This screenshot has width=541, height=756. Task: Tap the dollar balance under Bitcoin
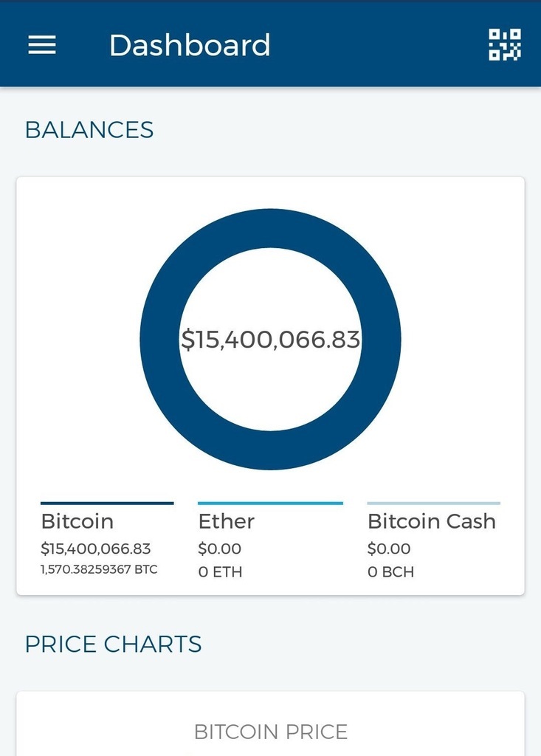[x=96, y=549]
